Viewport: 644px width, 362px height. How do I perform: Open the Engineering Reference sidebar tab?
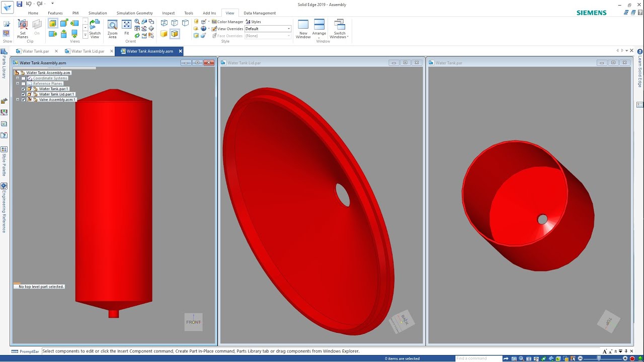[x=4, y=208]
